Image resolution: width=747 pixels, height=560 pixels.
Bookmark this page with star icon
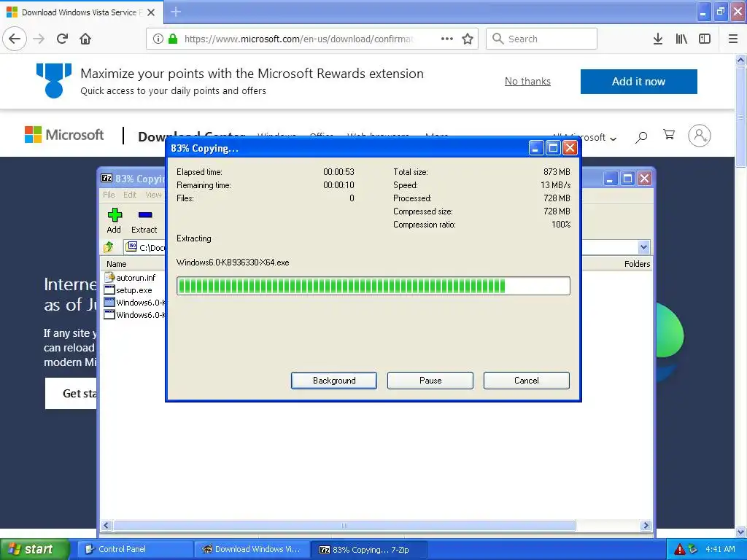[468, 39]
